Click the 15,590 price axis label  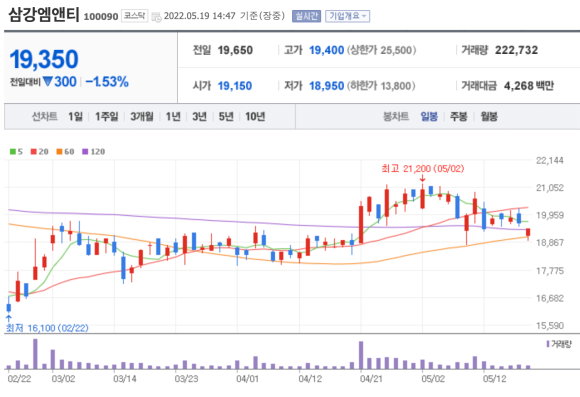[x=550, y=326]
